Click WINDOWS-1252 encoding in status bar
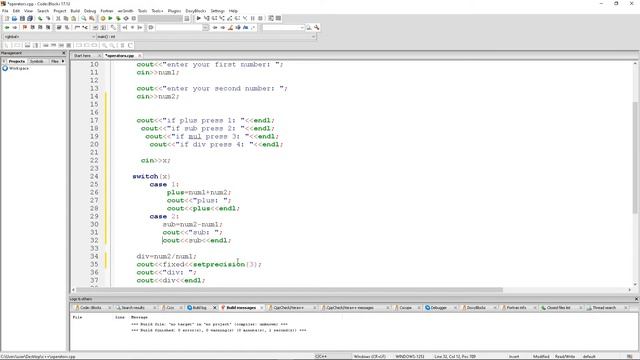 [x=410, y=356]
